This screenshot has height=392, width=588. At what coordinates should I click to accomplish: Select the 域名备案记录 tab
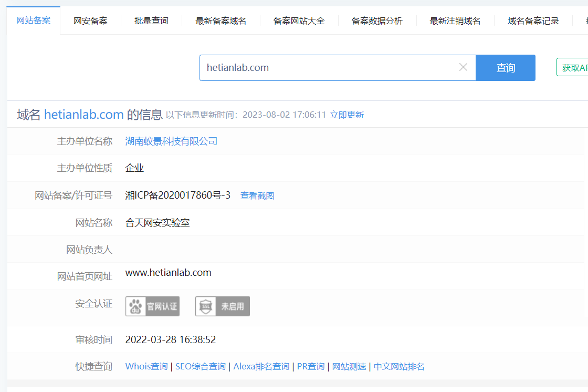[533, 20]
